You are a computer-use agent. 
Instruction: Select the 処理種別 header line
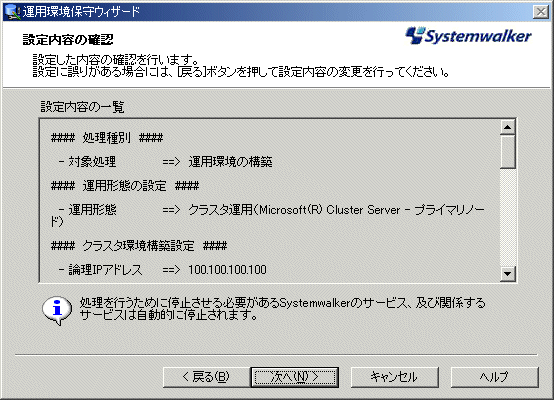[107, 137]
